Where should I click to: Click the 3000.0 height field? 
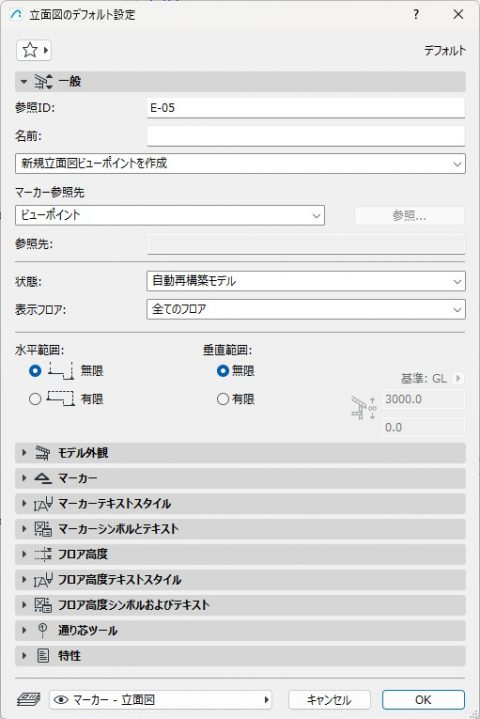pos(423,399)
